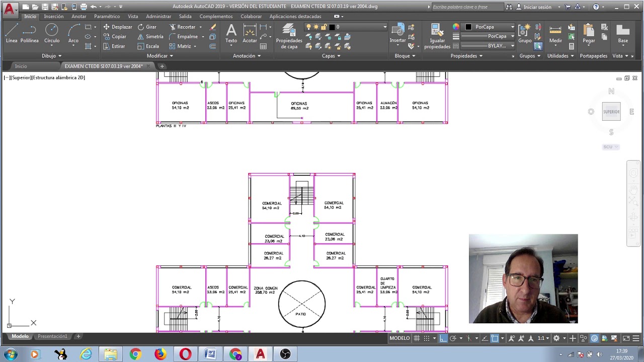Click the Copiar modify tool

coord(115,36)
